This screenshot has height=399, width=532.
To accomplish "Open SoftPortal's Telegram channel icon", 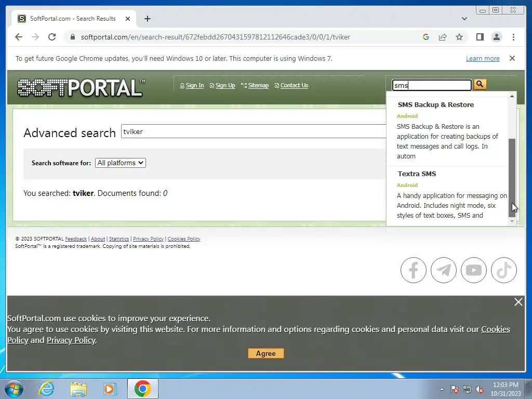I will 444,270.
